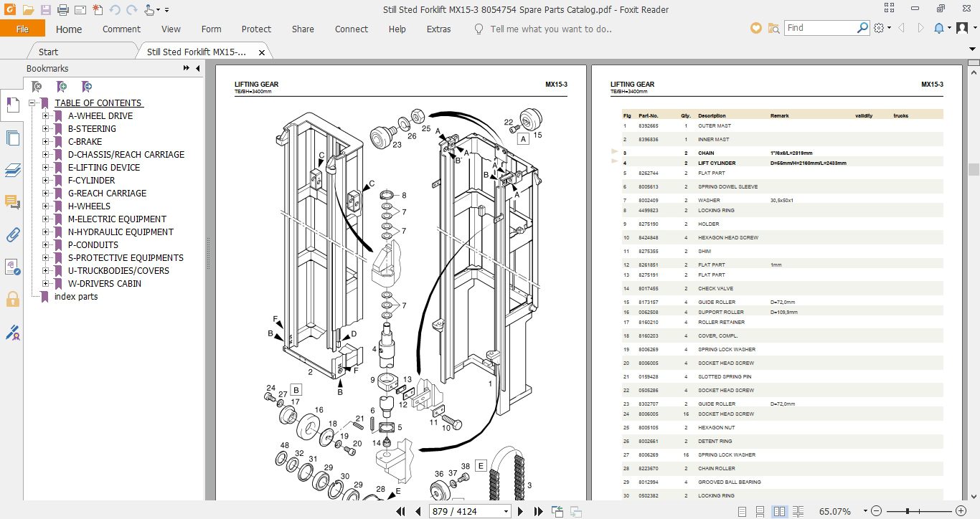Expand the A-WHEEL DRIVE bookmark
The height and width of the screenshot is (519, 980).
[x=45, y=116]
